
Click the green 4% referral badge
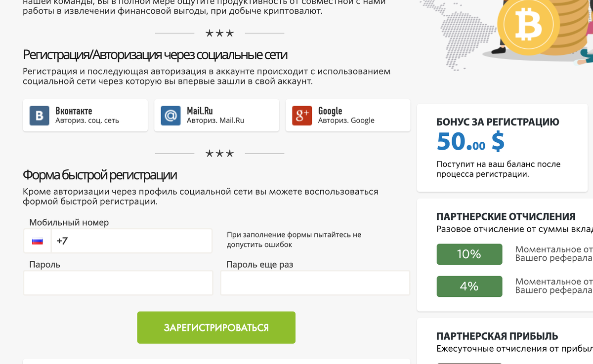click(x=469, y=286)
